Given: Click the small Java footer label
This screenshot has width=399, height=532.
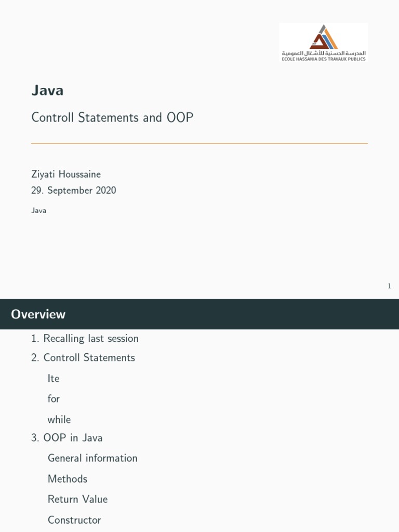Looking at the screenshot, I should click(x=38, y=210).
